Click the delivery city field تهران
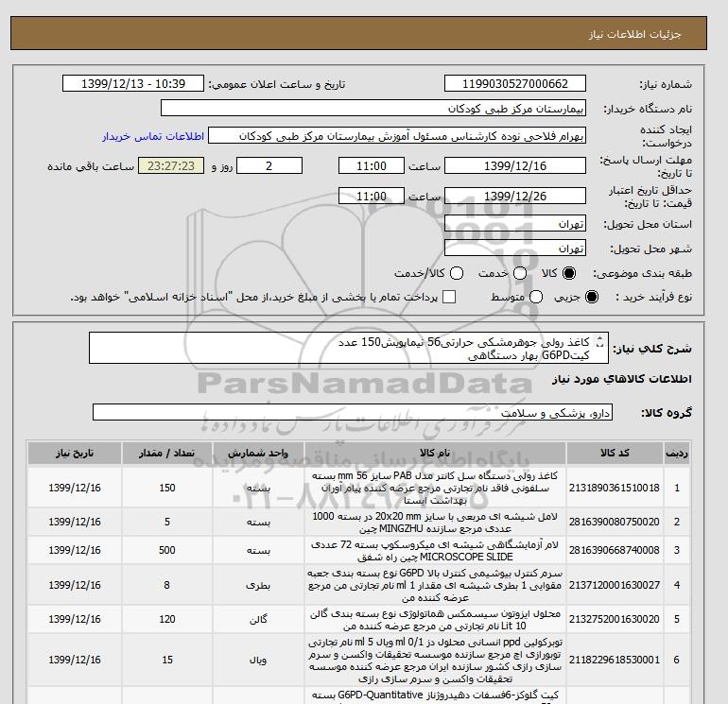728x704 pixels. 515,249
